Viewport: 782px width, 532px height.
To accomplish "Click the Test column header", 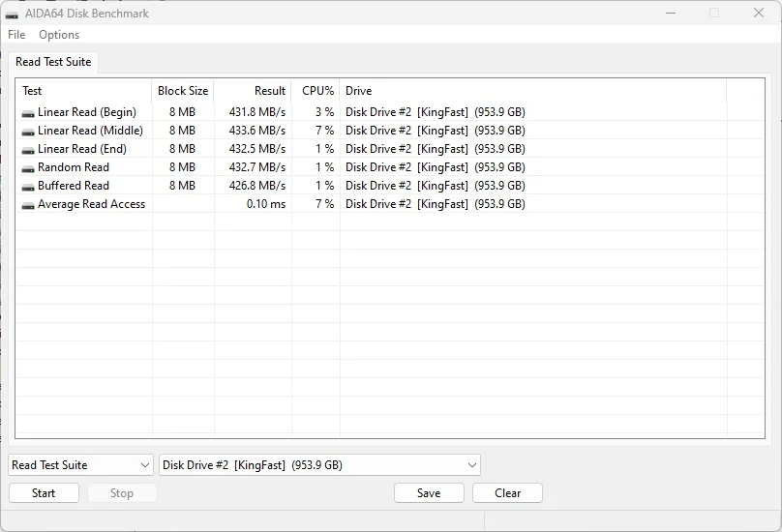I will point(84,91).
